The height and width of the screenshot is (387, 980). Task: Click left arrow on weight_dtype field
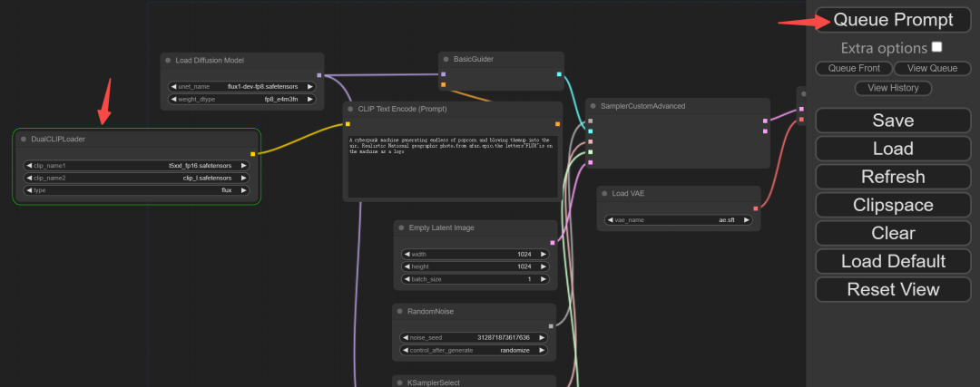point(173,99)
